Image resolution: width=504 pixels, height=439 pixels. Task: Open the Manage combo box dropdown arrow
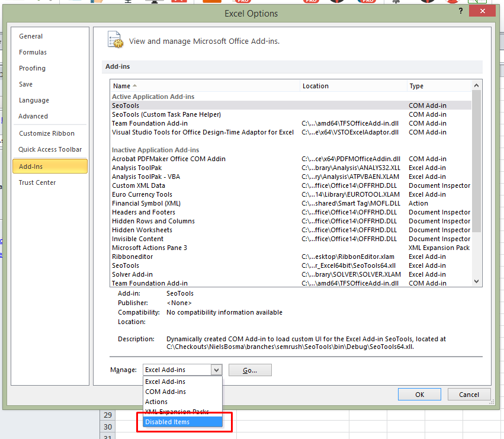[217, 369]
